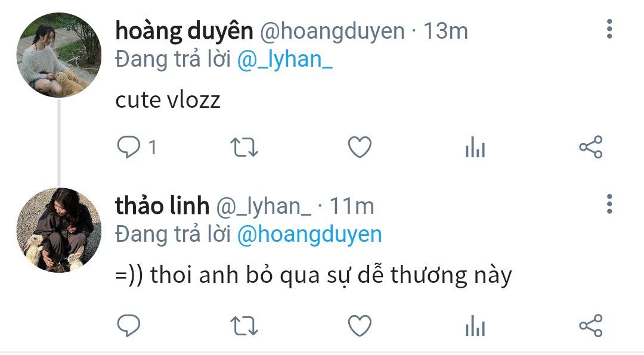Open the 13m timestamp of first tweet
Screen dimensions: 644x355
pos(445,31)
